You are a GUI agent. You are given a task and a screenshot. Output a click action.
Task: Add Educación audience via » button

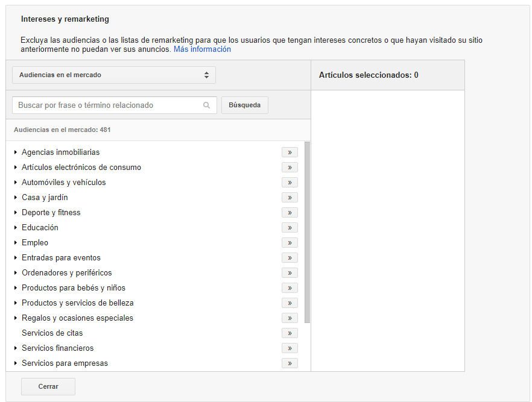(290, 228)
